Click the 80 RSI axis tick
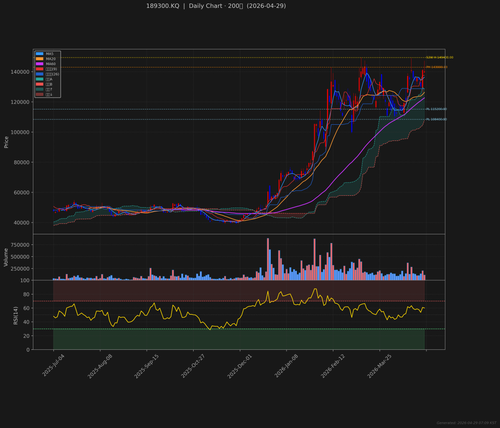This screenshot has height=428, width=500. pos(26,294)
